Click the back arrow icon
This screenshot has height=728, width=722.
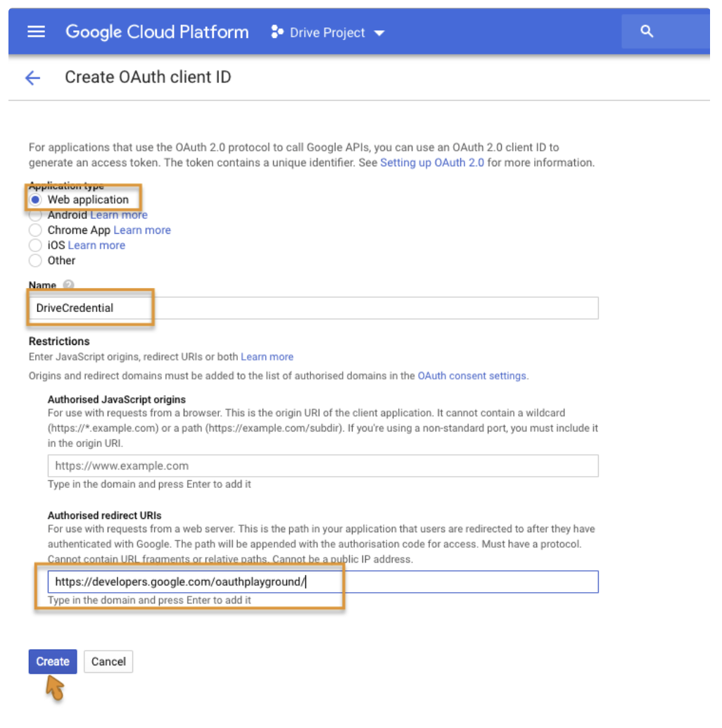(x=32, y=77)
